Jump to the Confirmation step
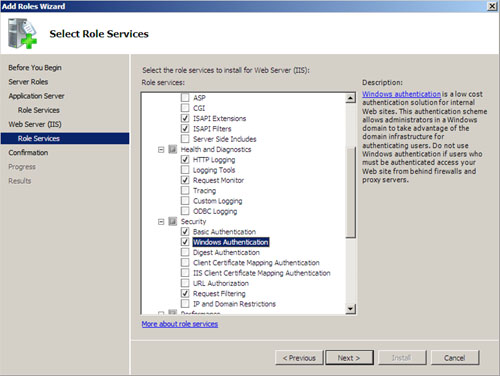Screen dimensions: 500x376 click(x=28, y=153)
